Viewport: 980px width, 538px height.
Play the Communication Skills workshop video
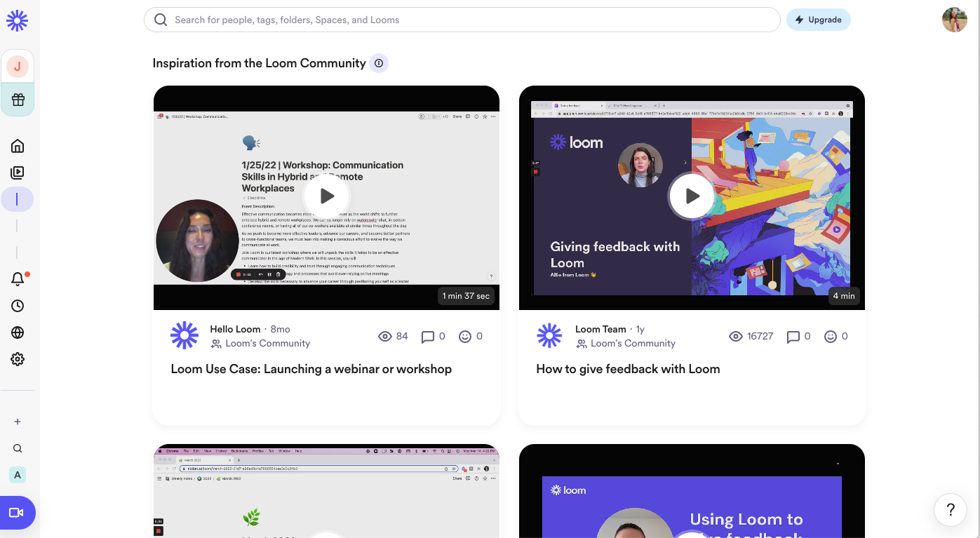pos(326,196)
